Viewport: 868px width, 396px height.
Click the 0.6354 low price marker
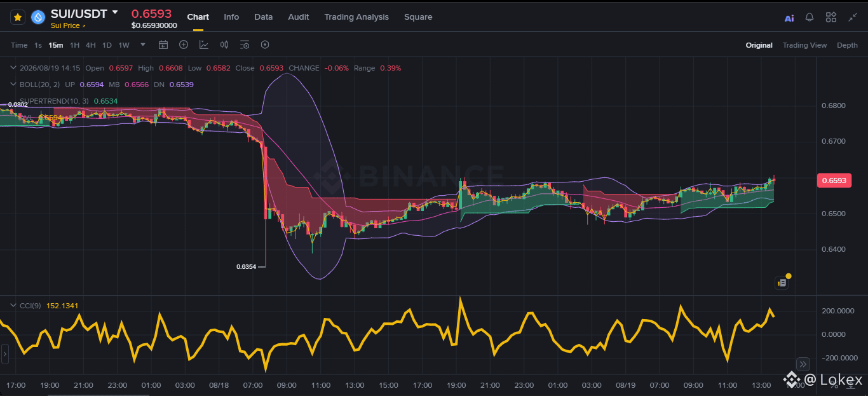pos(246,267)
